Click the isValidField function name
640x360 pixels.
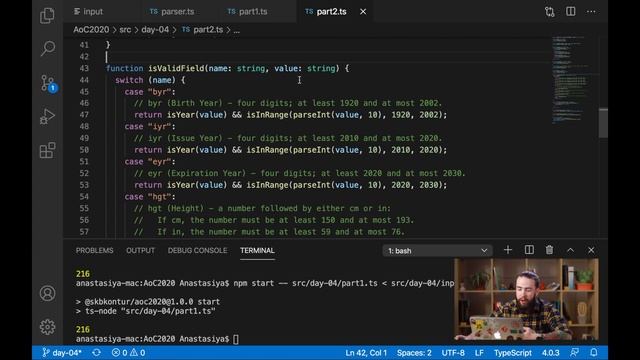[x=176, y=68]
